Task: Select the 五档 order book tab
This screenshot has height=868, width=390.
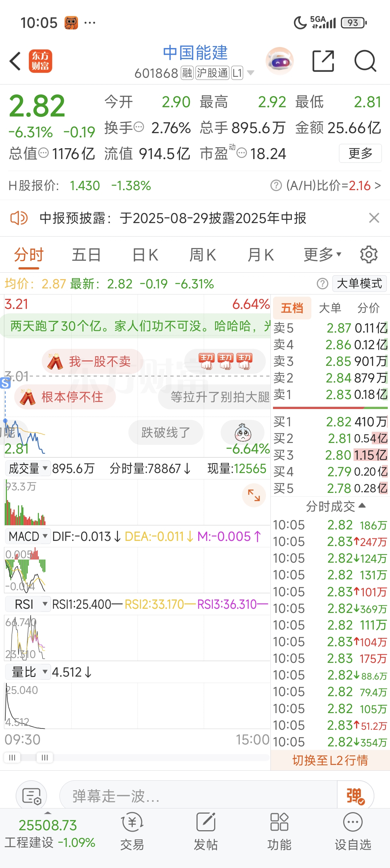Action: click(292, 308)
